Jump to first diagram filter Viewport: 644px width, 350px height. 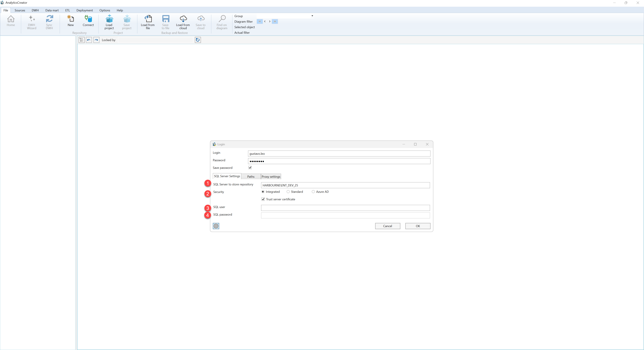pos(259,21)
